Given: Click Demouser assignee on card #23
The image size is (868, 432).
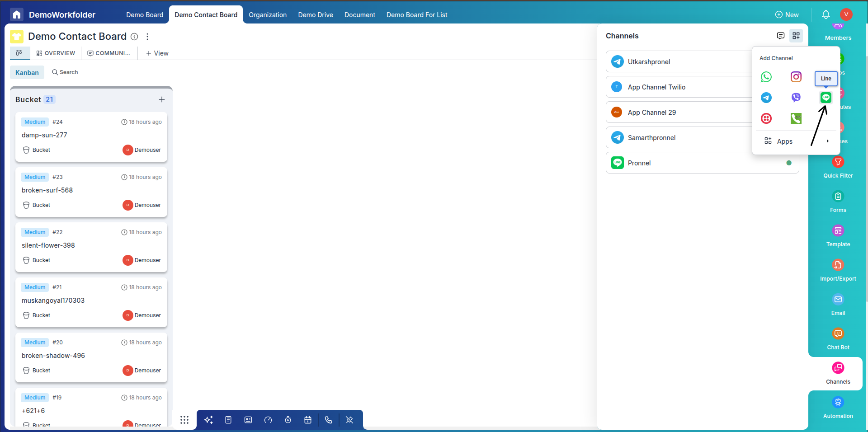Looking at the screenshot, I should (x=142, y=205).
